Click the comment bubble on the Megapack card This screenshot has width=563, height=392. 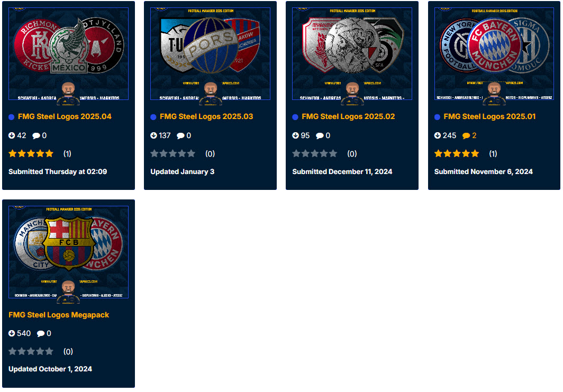pyautogui.click(x=41, y=333)
